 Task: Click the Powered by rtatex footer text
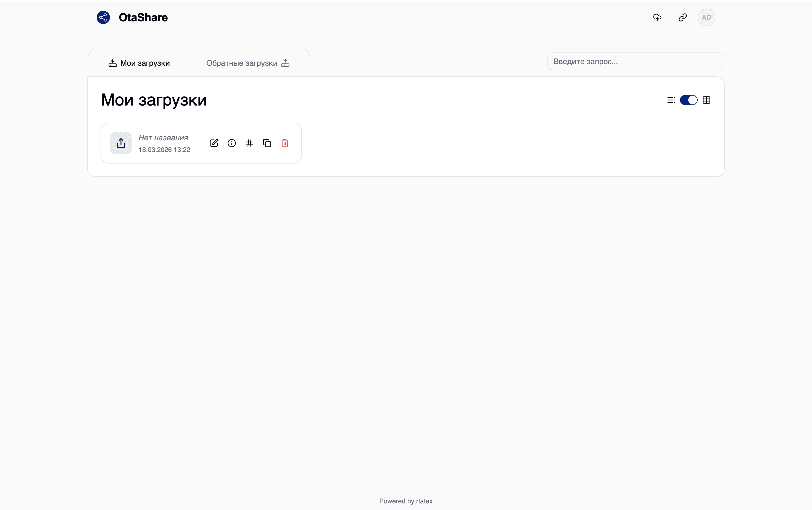pos(406,501)
